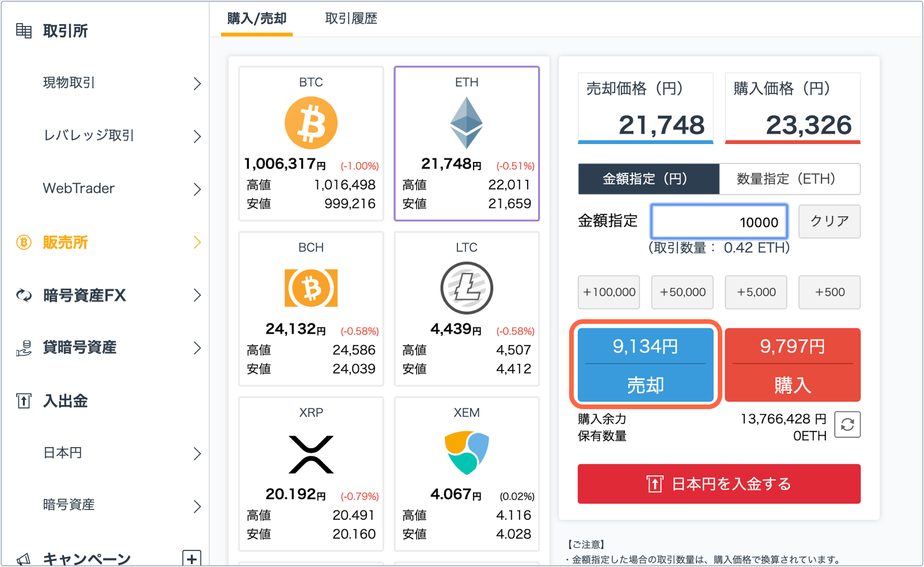Expand キャンペーン with the plus icon
Screen dimensions: 924x567
coord(192,558)
